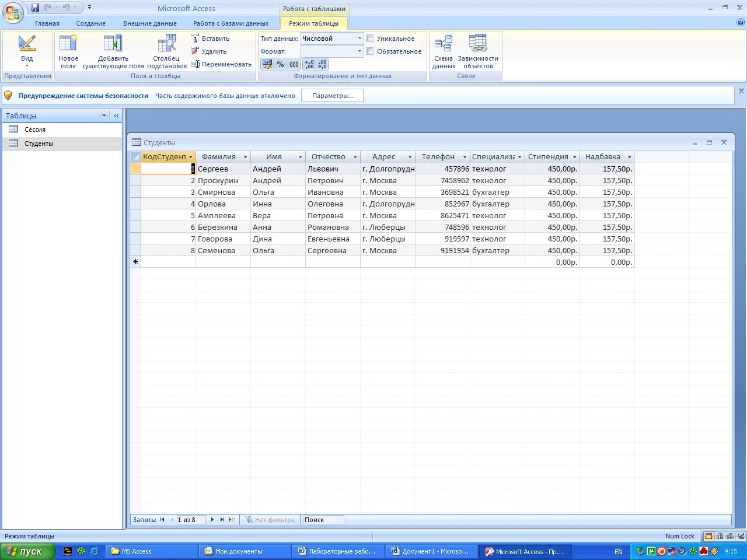Apply currency format icon
Screen dimensions: 747x560
[267, 64]
